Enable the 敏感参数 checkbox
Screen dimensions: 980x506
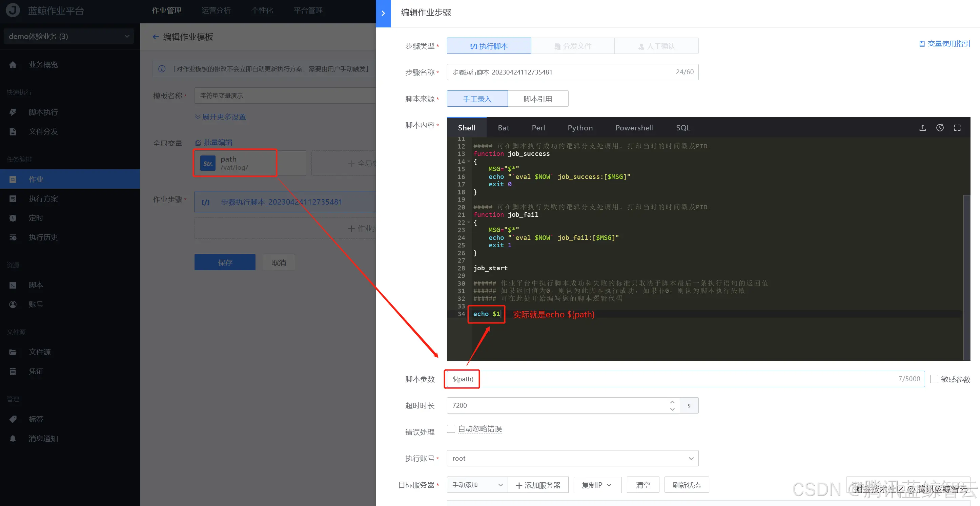tap(934, 379)
